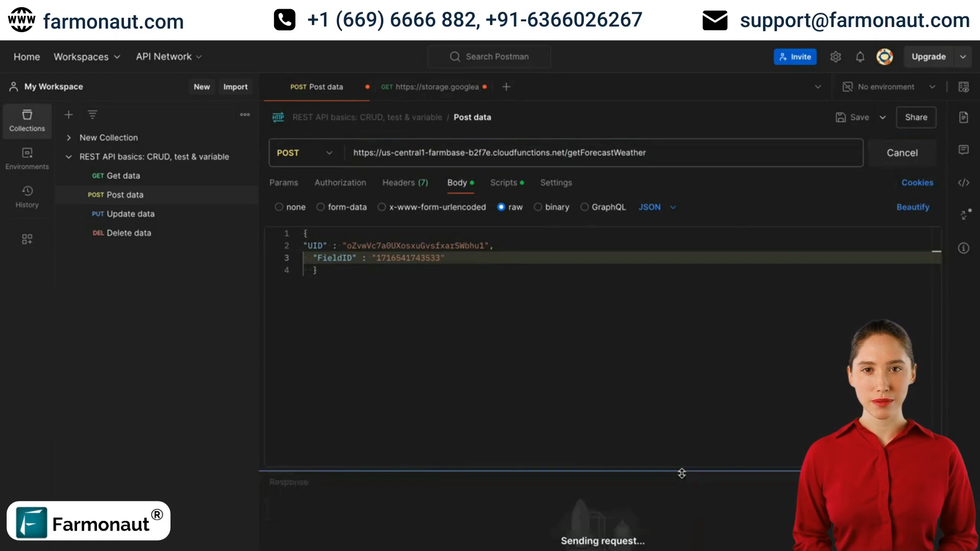Toggle the binary radio button option
Viewport: 980px width, 551px height.
[x=538, y=207]
